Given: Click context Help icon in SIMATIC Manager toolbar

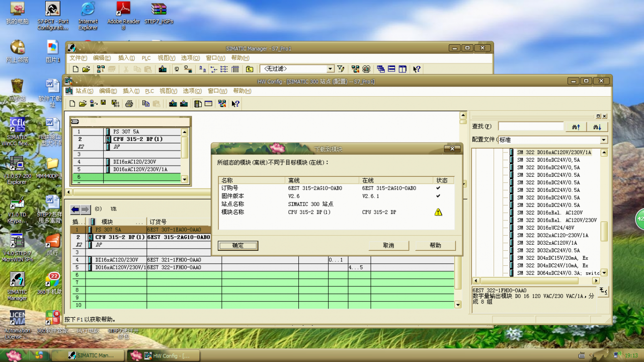Looking at the screenshot, I should point(417,69).
